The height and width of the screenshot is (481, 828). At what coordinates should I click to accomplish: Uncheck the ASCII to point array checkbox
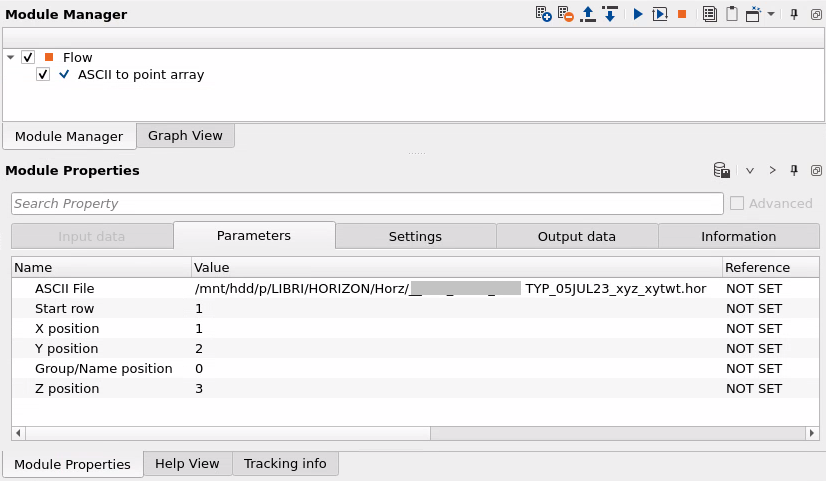pos(43,75)
